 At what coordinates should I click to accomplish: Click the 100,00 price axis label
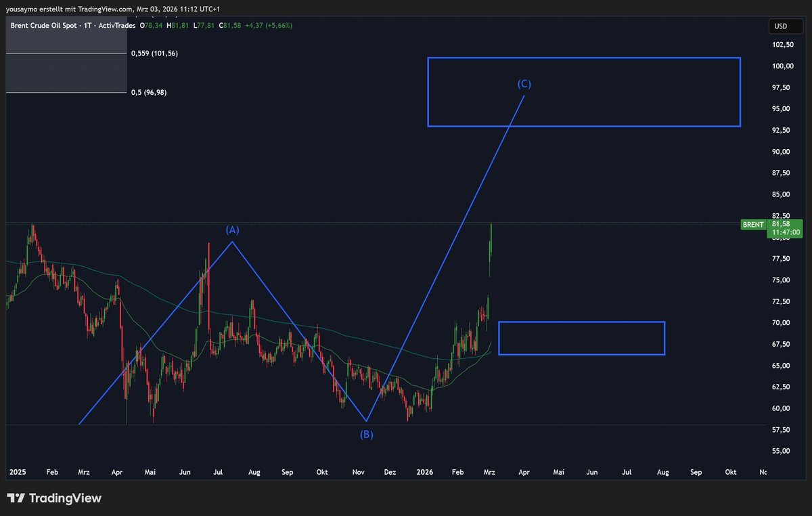(783, 66)
